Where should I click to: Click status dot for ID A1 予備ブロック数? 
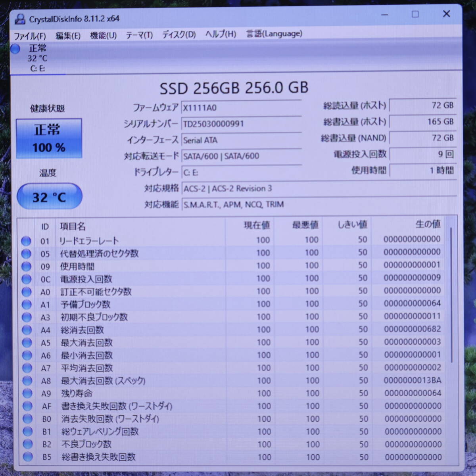tap(27, 304)
